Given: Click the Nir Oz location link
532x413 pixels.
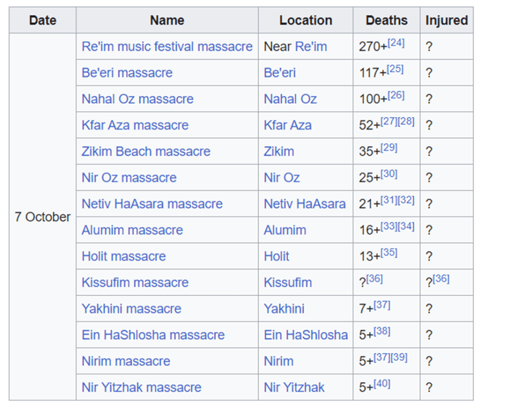Looking at the screenshot, I should tap(281, 178).
